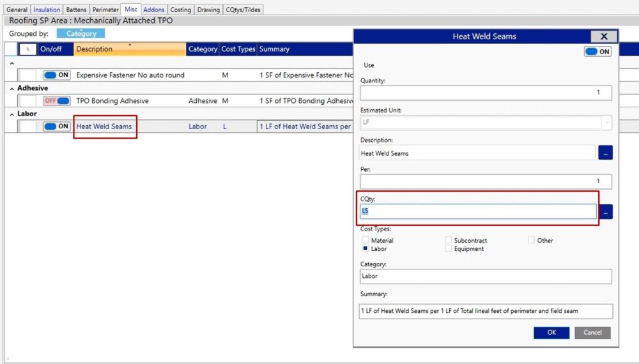Image resolution: width=639 pixels, height=364 pixels.
Task: Open the Estimated Unit dropdown
Action: point(606,122)
